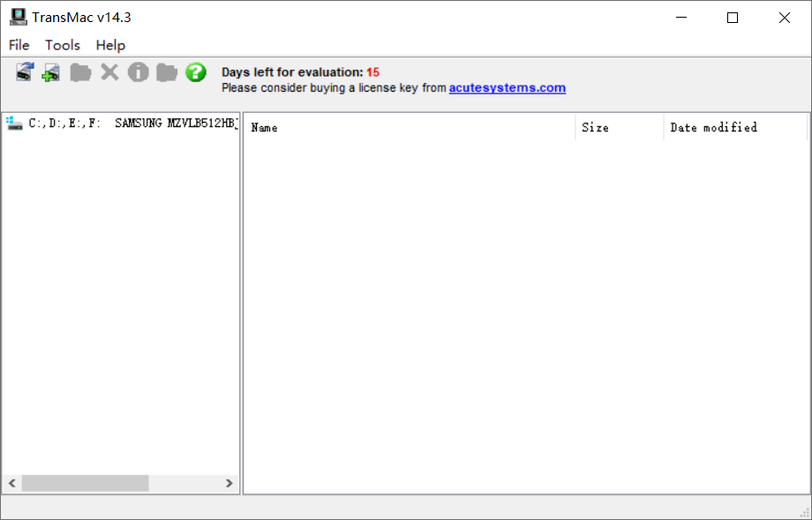Click the TransMac app icon in title bar

[18, 17]
